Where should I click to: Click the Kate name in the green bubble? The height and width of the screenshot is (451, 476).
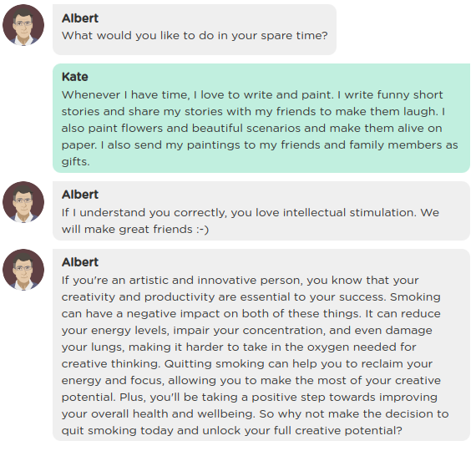point(74,77)
